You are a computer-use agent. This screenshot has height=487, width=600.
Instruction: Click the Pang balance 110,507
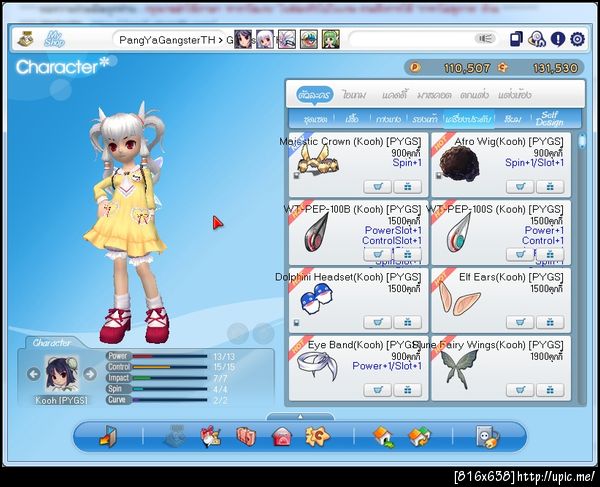point(467,68)
